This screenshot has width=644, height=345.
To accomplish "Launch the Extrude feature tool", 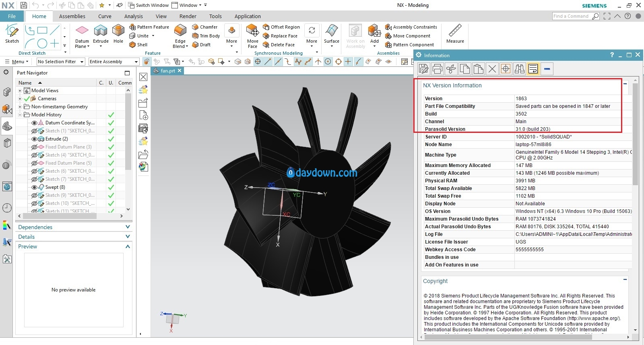I will click(101, 34).
